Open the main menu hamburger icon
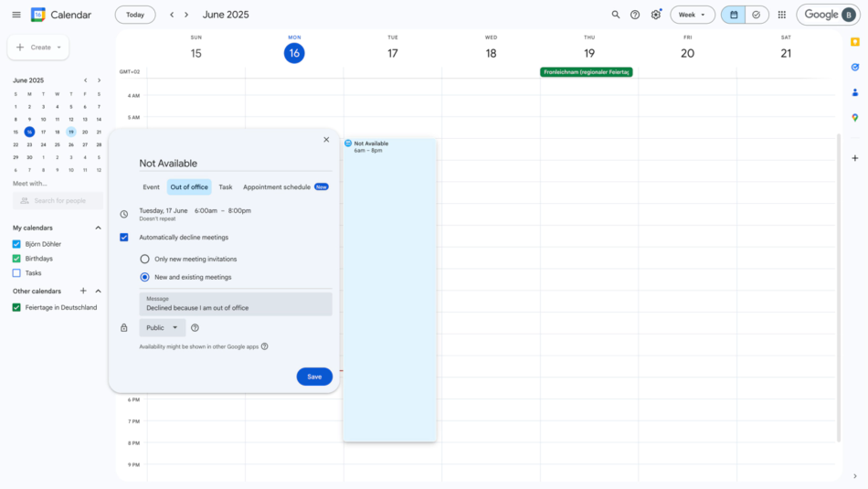 tap(16, 15)
